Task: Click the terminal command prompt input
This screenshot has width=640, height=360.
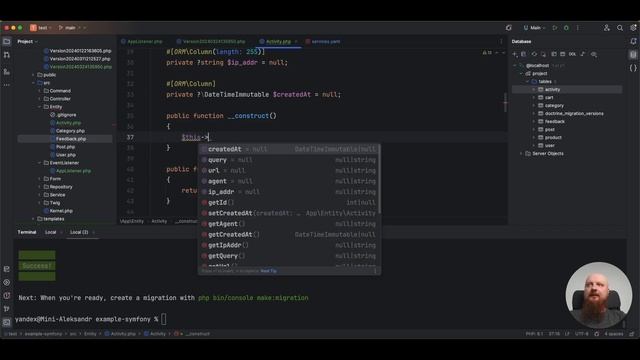Action: (x=164, y=319)
